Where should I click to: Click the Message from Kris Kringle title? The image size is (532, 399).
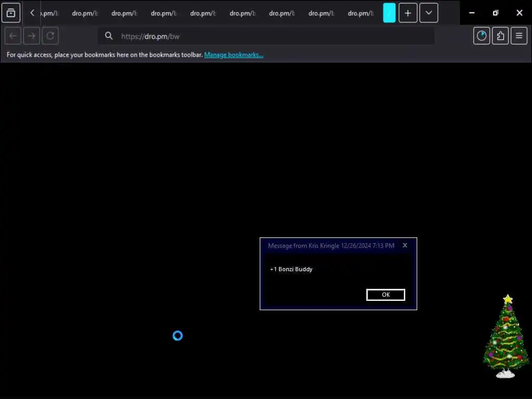pyautogui.click(x=331, y=246)
